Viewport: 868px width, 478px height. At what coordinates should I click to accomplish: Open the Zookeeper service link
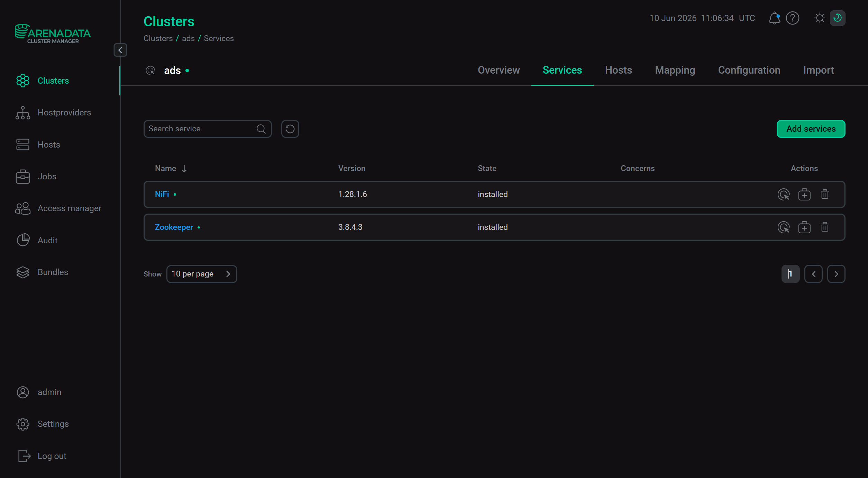pyautogui.click(x=174, y=227)
